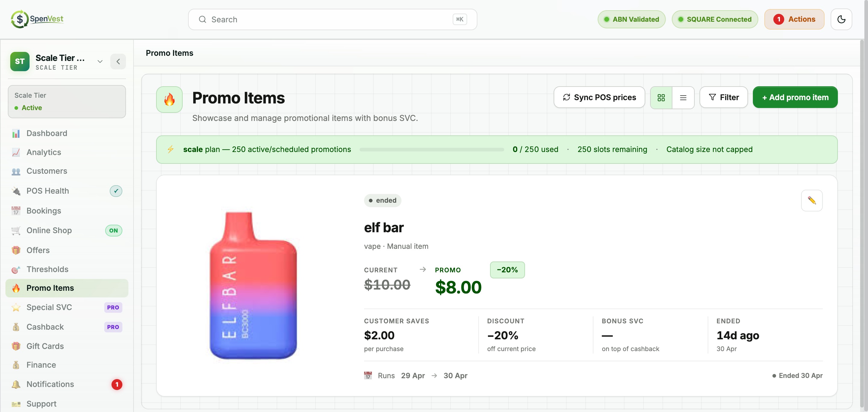Click the red Notifications count badge
Screen dimensions: 868x412
pos(117,384)
